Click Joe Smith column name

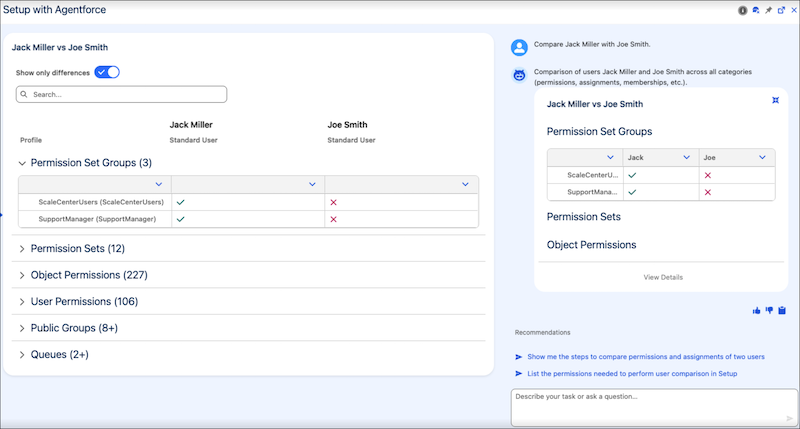tap(347, 125)
